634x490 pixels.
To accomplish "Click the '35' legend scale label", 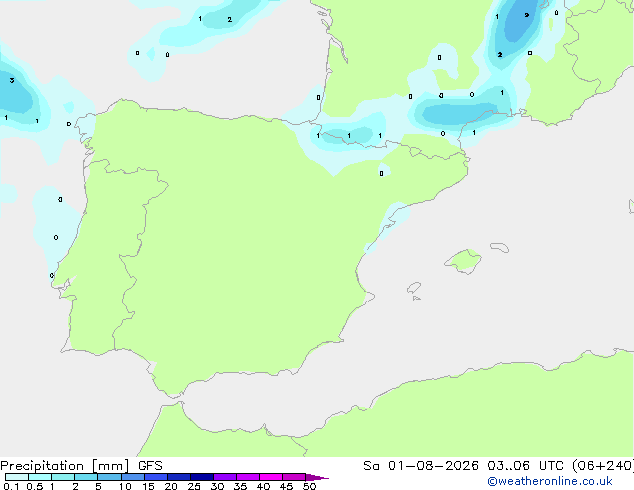I will pos(241,486).
